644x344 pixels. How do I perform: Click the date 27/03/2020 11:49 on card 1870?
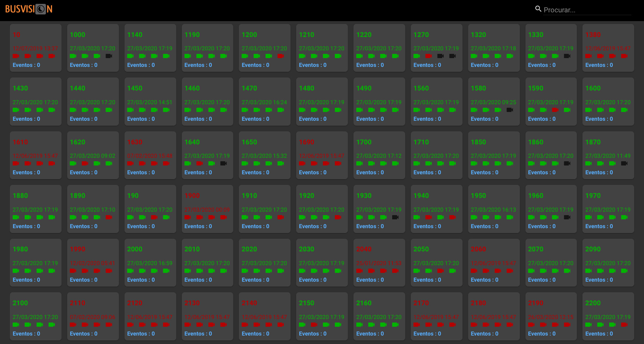click(608, 156)
